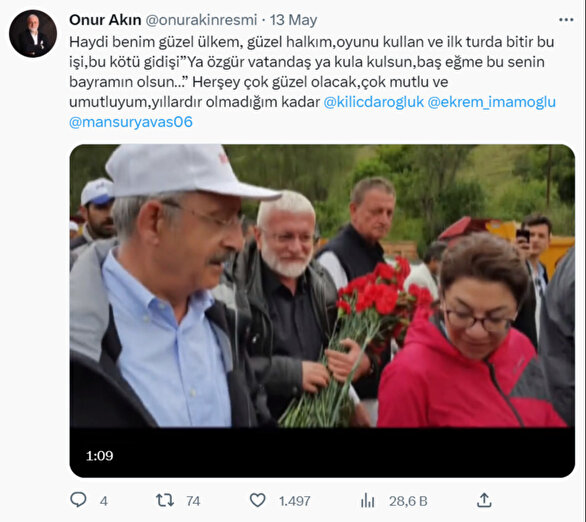Retweet this post via retweet icon

pos(165,500)
